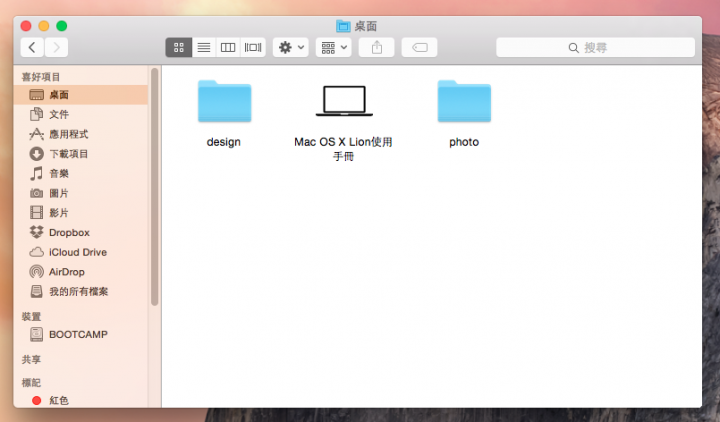Click the folder proxy icon in title bar

point(343,26)
